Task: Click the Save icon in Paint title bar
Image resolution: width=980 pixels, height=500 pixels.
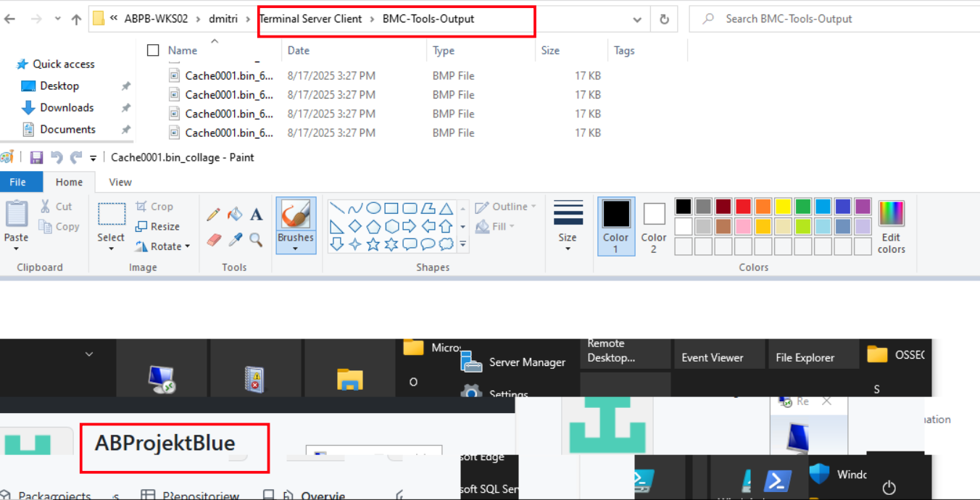Action: (36, 157)
